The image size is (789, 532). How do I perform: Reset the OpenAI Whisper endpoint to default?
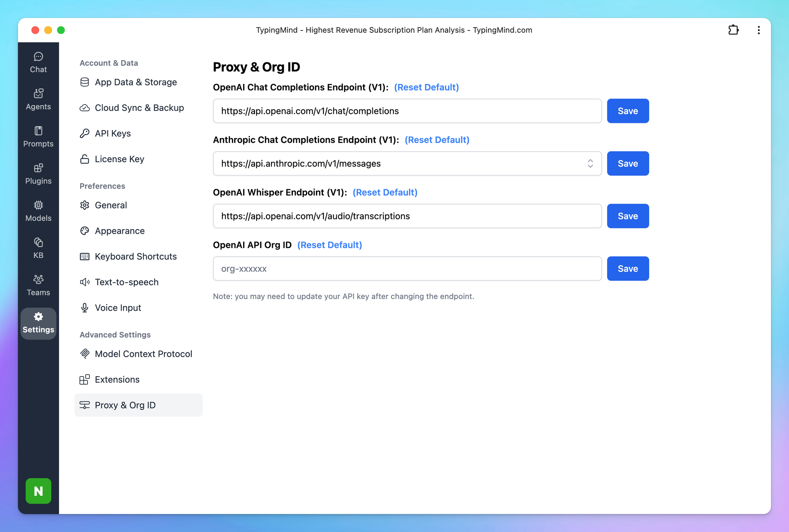[384, 192]
